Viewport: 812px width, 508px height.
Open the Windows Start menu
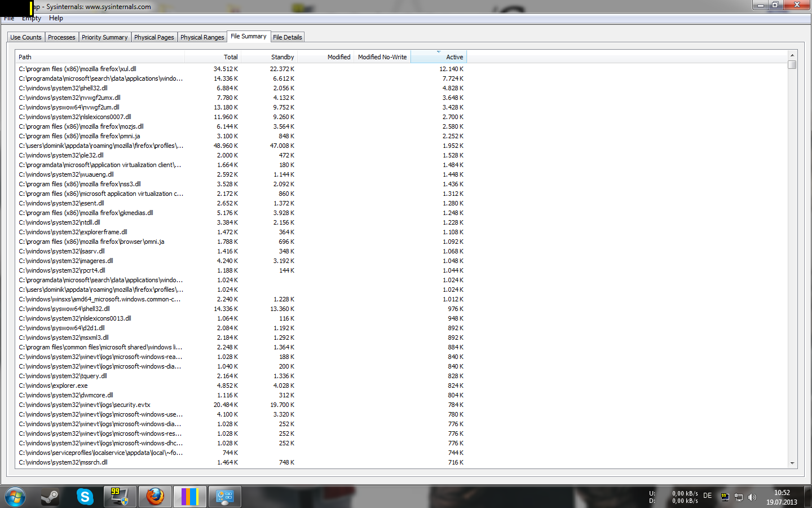(x=15, y=497)
